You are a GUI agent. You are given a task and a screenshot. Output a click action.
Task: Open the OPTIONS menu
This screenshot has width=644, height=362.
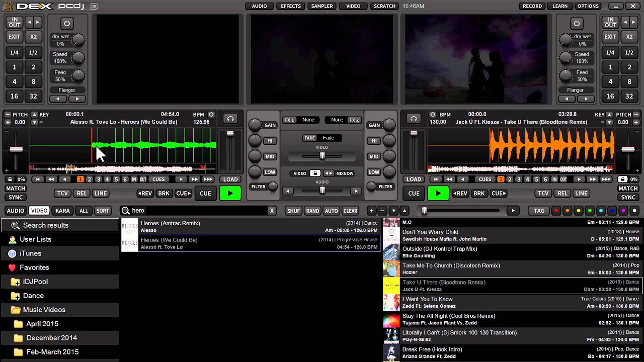588,6
